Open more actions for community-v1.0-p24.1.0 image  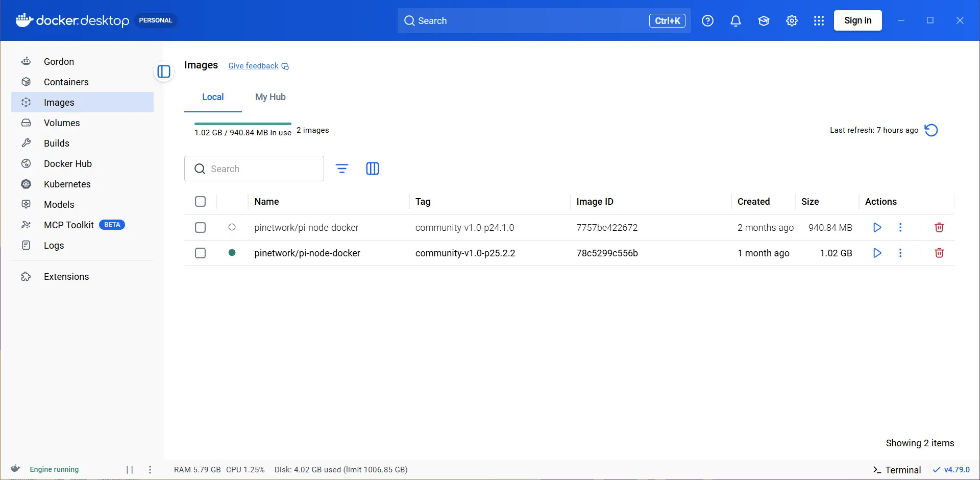click(x=900, y=227)
